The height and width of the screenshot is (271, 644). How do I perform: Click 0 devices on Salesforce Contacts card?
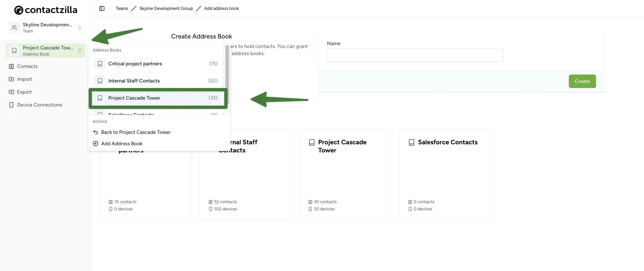(423, 209)
